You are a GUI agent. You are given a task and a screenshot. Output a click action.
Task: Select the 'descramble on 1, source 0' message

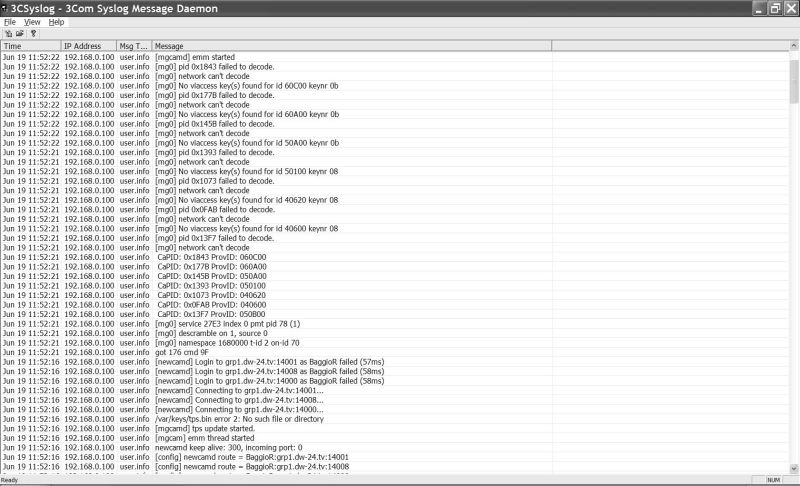tap(211, 333)
